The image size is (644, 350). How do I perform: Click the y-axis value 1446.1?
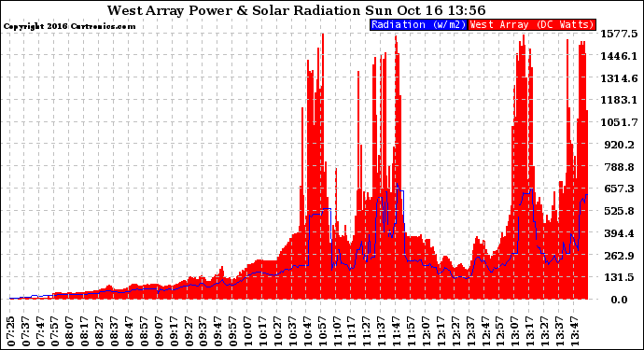pos(619,55)
